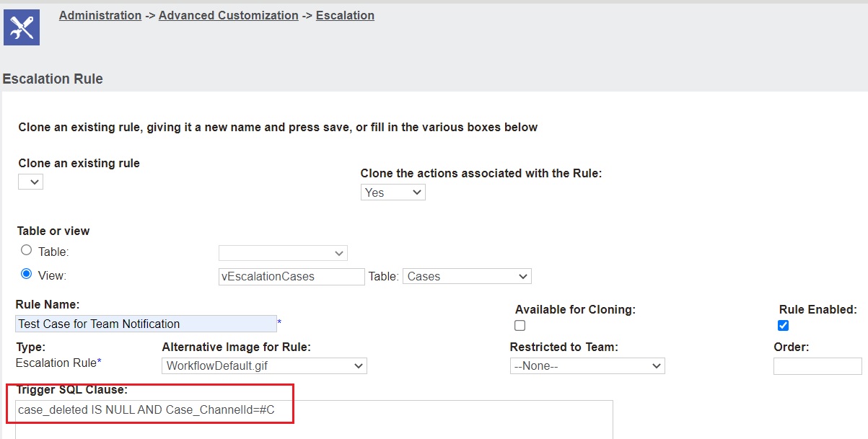
Task: Open the Escalation breadcrumb link
Action: point(344,15)
